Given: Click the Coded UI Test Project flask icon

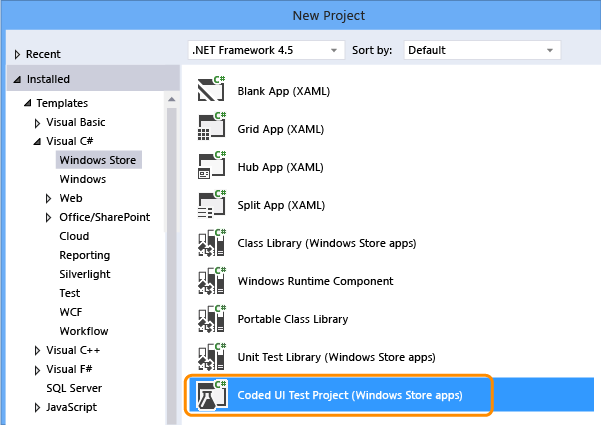Looking at the screenshot, I should (212, 395).
